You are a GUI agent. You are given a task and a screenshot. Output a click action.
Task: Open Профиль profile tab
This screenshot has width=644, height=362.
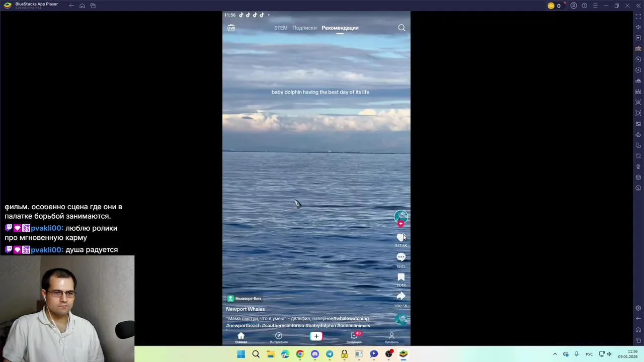391,338
